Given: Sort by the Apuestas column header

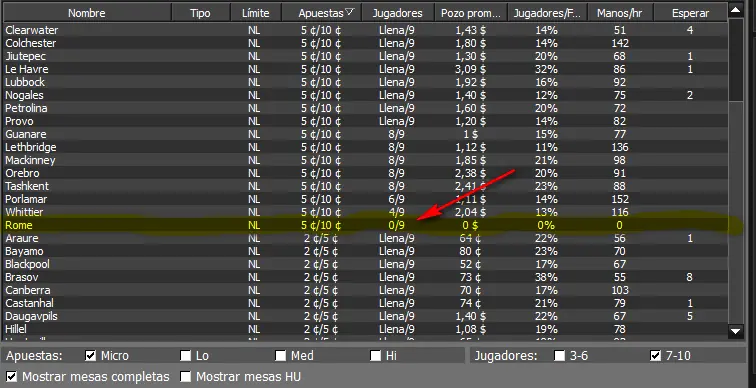Looking at the screenshot, I should pos(322,13).
